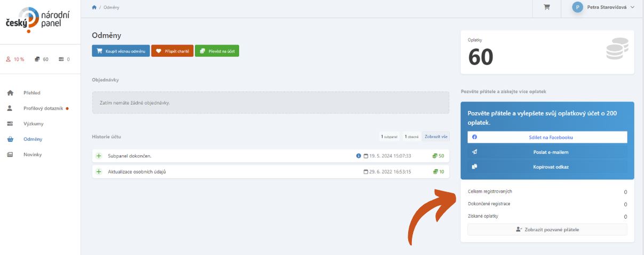Click Získané oplatky row

[547, 216]
